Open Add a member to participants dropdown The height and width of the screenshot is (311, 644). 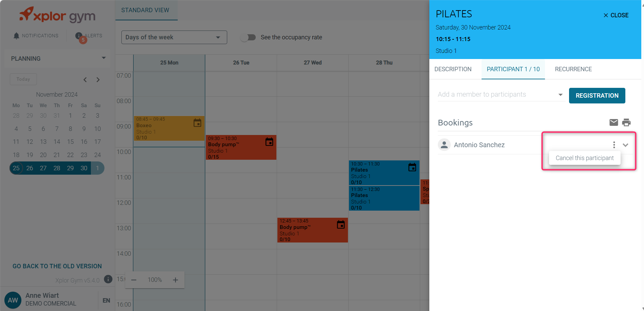coord(500,95)
